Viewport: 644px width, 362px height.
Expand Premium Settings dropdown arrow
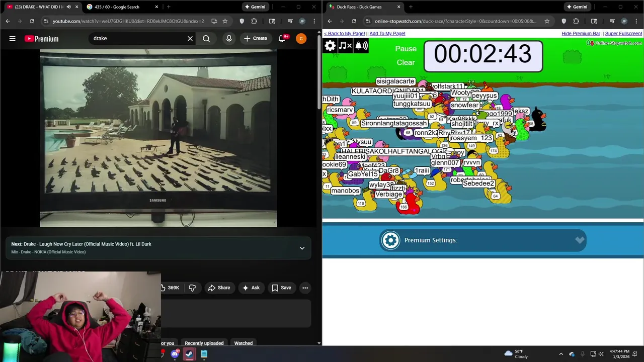coord(580,240)
